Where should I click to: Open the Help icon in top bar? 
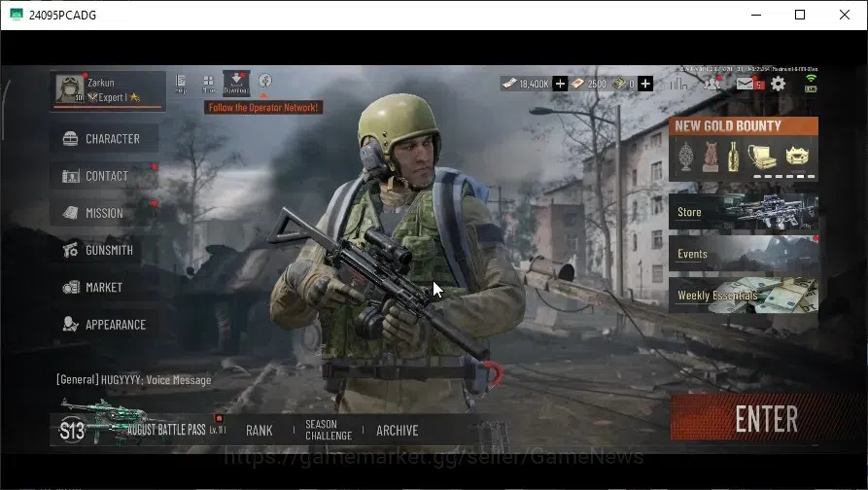181,84
